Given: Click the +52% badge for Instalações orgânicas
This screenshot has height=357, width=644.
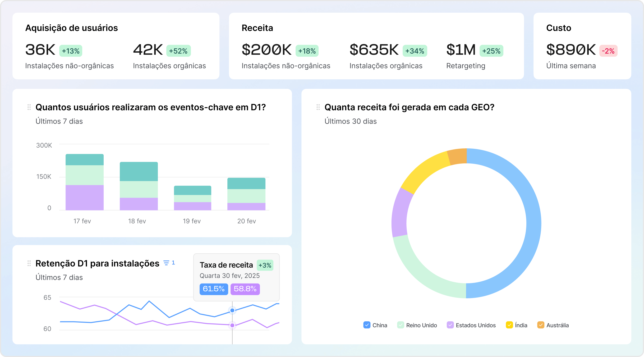Looking at the screenshot, I should click(x=179, y=51).
